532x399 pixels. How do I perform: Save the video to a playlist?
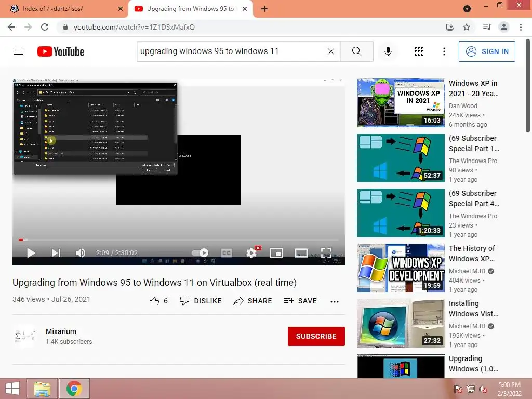click(300, 301)
